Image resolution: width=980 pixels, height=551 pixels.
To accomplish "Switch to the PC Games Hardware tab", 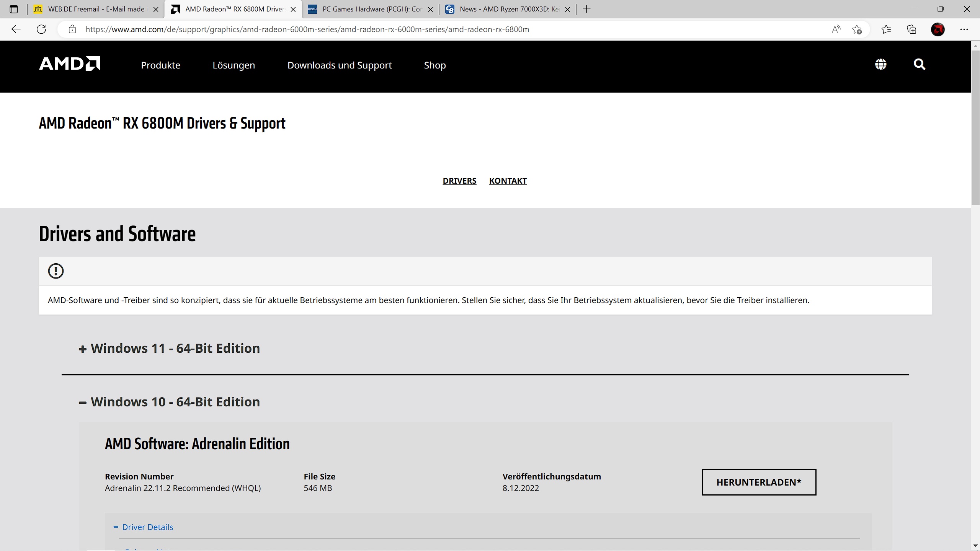I will (x=371, y=9).
